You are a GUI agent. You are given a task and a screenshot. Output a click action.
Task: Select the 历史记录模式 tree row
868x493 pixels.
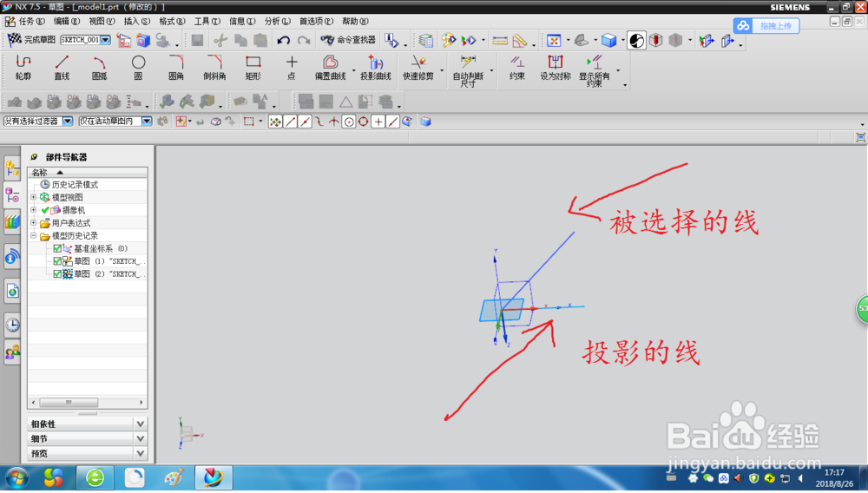point(74,184)
